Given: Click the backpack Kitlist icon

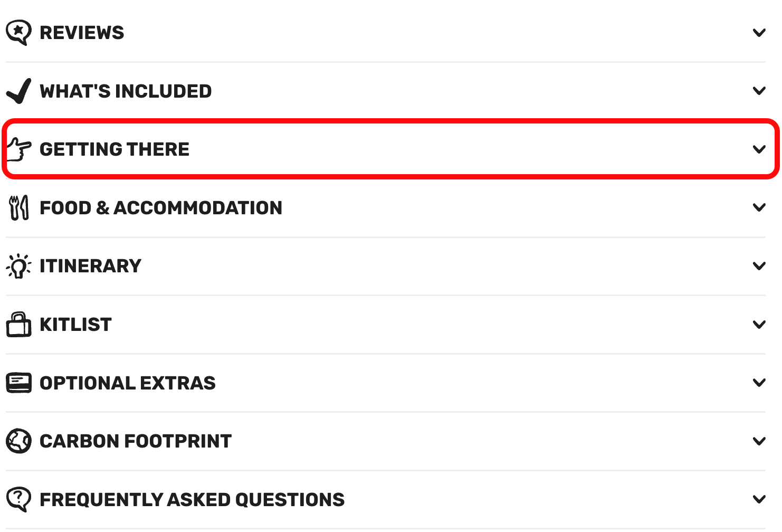Looking at the screenshot, I should [x=18, y=324].
